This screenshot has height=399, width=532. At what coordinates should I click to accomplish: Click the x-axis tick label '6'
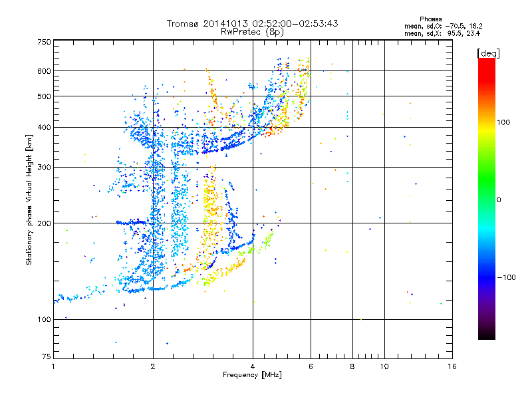coord(311,366)
